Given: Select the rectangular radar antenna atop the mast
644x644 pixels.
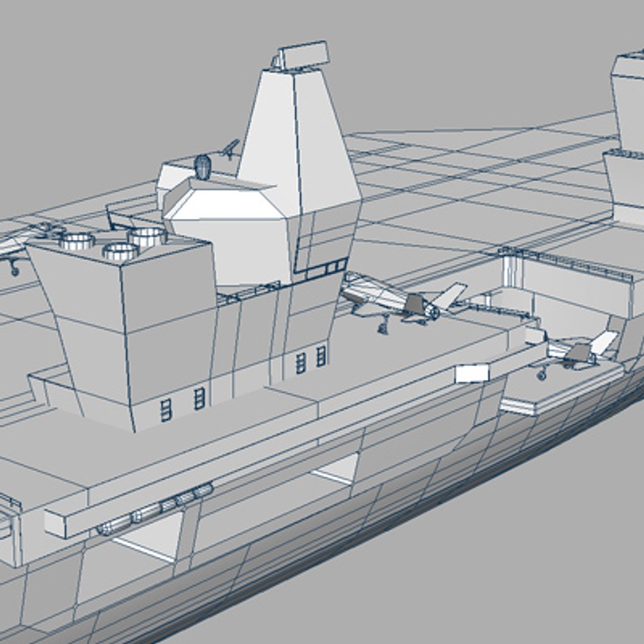Looking at the screenshot, I should 305,55.
